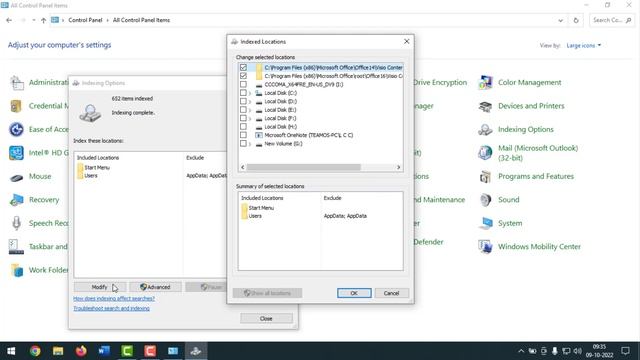Open the Mouse settings icon
The image size is (640, 360).
16,178
